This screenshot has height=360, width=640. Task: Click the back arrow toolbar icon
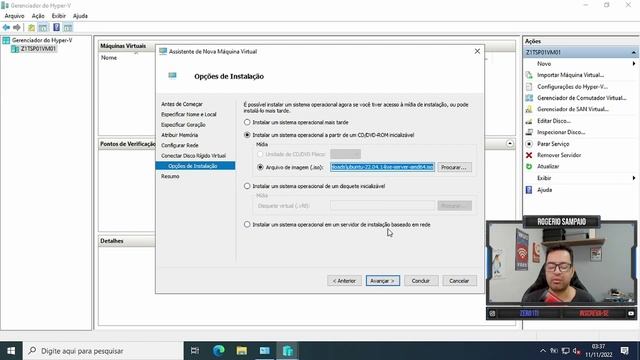tap(6, 27)
